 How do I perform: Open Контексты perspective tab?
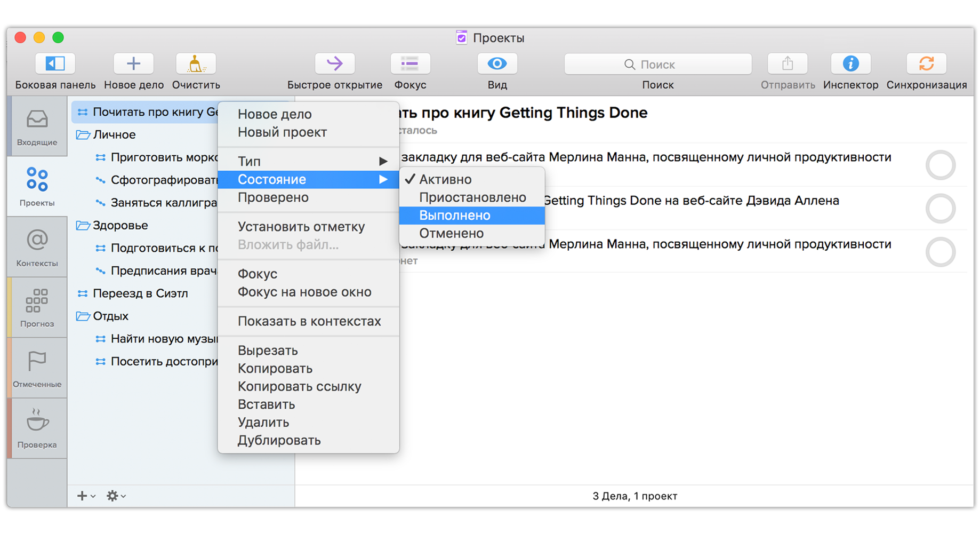pos(37,247)
